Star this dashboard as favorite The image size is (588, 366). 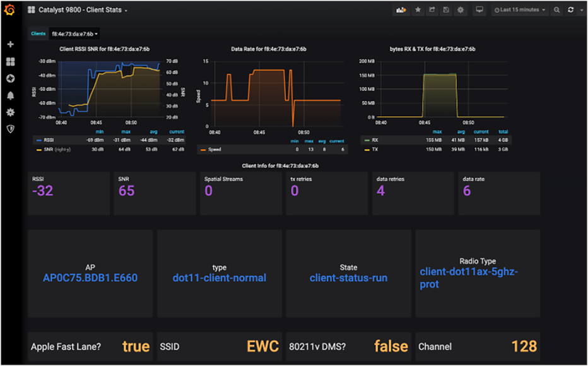[418, 10]
